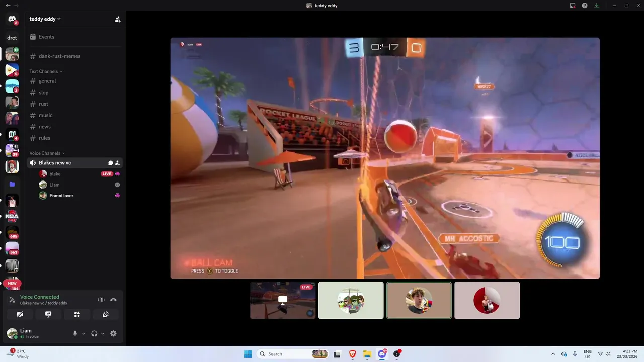Open noise suppression waveform icon

[x=101, y=300]
